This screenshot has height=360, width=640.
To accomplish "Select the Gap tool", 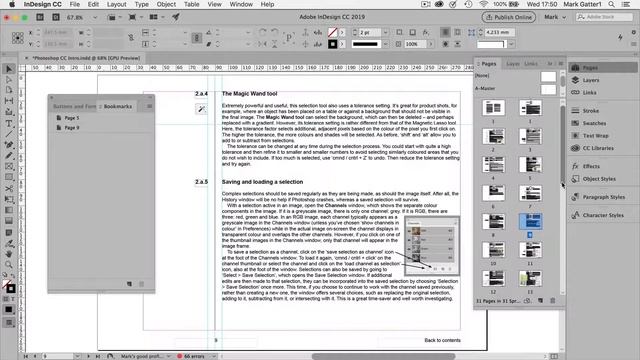I will pyautogui.click(x=9, y=101).
